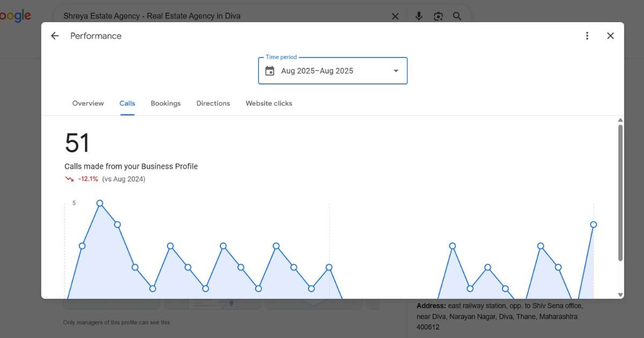Click the 51 calls total figure
Image resolution: width=644 pixels, height=338 pixels.
(x=77, y=142)
